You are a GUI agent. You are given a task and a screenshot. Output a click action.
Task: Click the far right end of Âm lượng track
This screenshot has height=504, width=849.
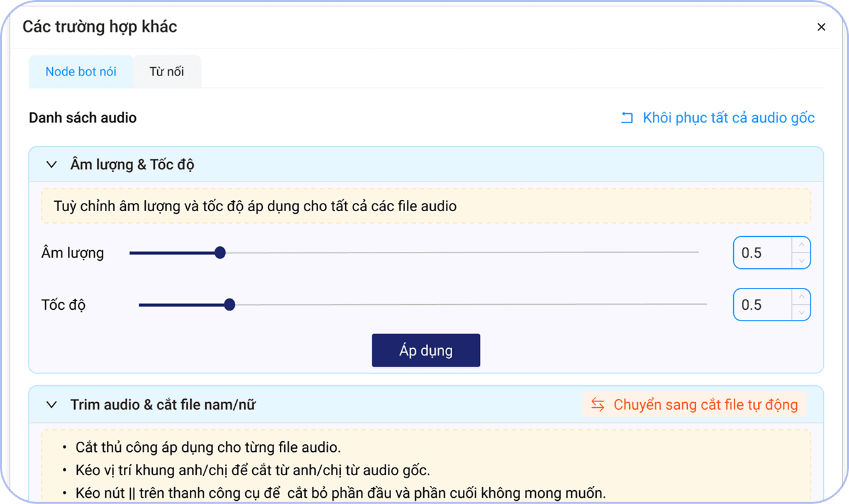point(696,253)
